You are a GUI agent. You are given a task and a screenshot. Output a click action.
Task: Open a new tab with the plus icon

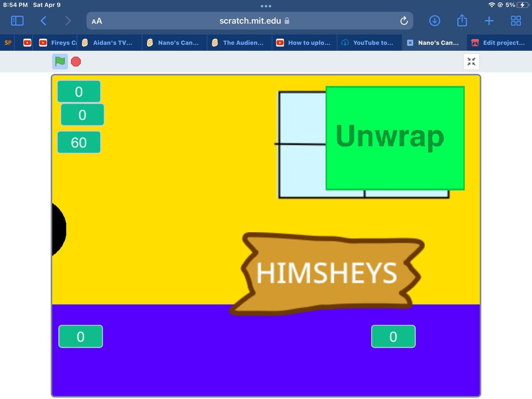click(x=489, y=21)
